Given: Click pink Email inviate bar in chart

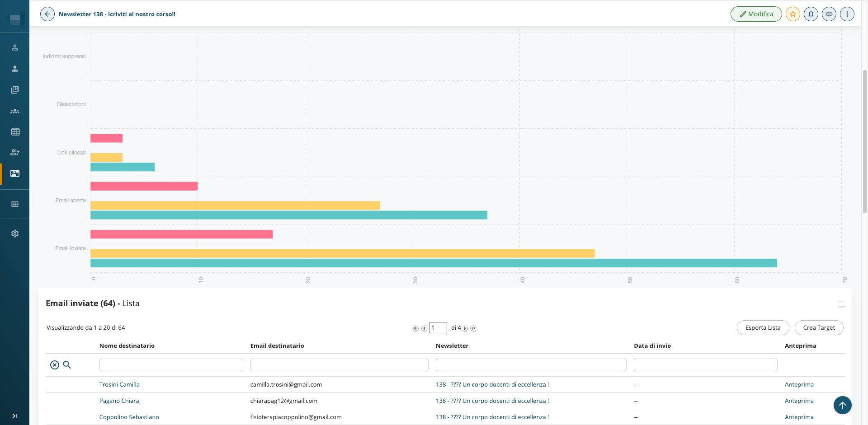Looking at the screenshot, I should click(181, 234).
